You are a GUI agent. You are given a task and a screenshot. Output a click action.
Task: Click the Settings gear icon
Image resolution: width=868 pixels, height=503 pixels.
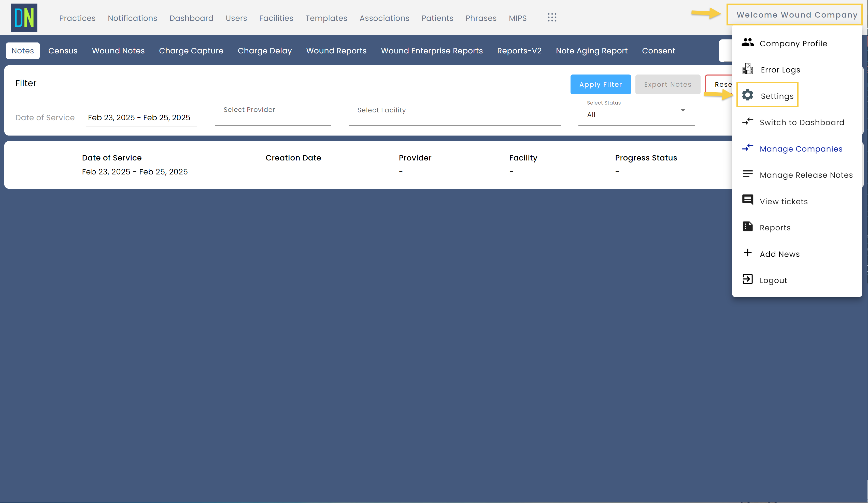click(747, 95)
